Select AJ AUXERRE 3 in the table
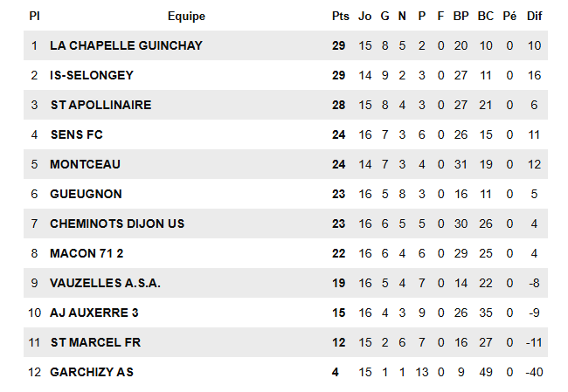Viewport: 568px width, 392px height. [94, 313]
